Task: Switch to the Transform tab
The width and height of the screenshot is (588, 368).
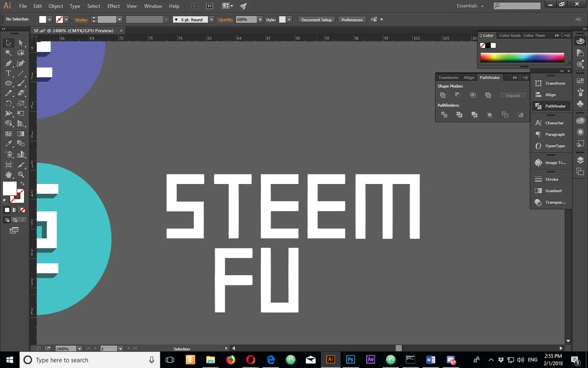Action: point(448,77)
